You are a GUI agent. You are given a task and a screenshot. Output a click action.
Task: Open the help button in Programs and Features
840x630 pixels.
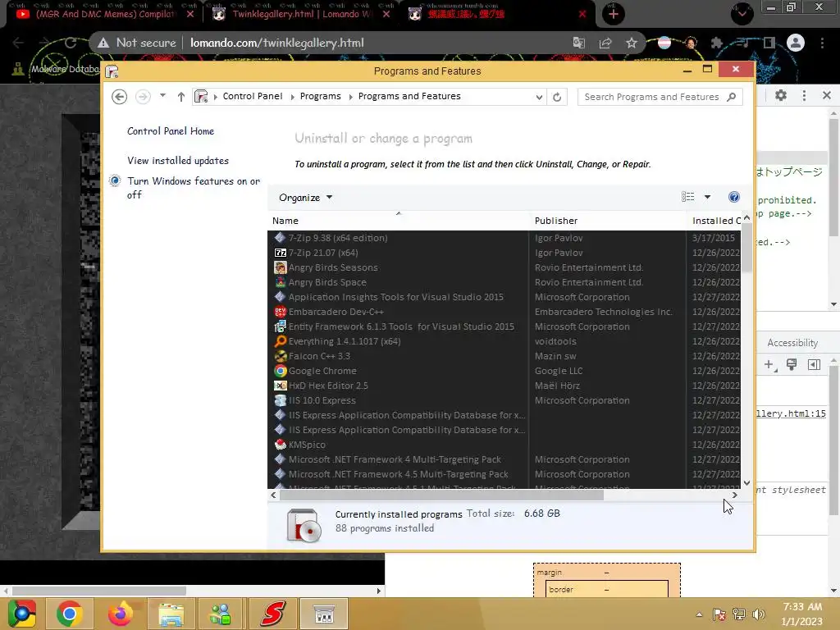coord(734,197)
